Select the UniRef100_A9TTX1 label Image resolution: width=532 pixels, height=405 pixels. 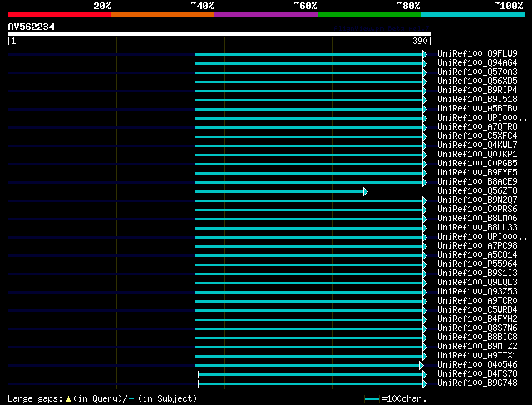coord(477,356)
